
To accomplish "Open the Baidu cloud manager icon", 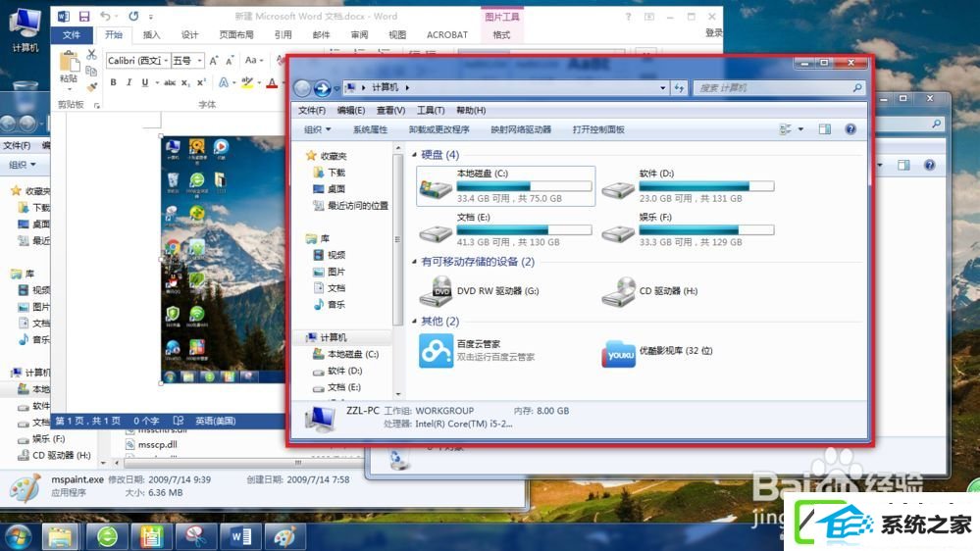I will 436,350.
